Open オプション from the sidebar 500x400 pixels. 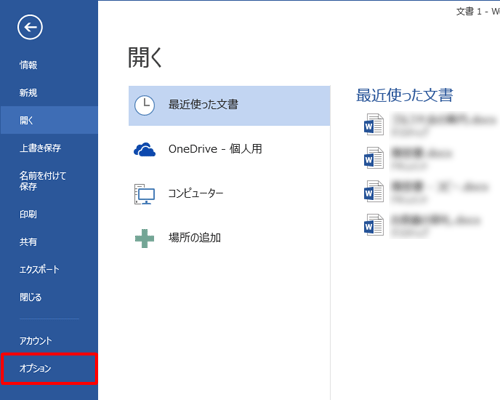tap(49, 369)
